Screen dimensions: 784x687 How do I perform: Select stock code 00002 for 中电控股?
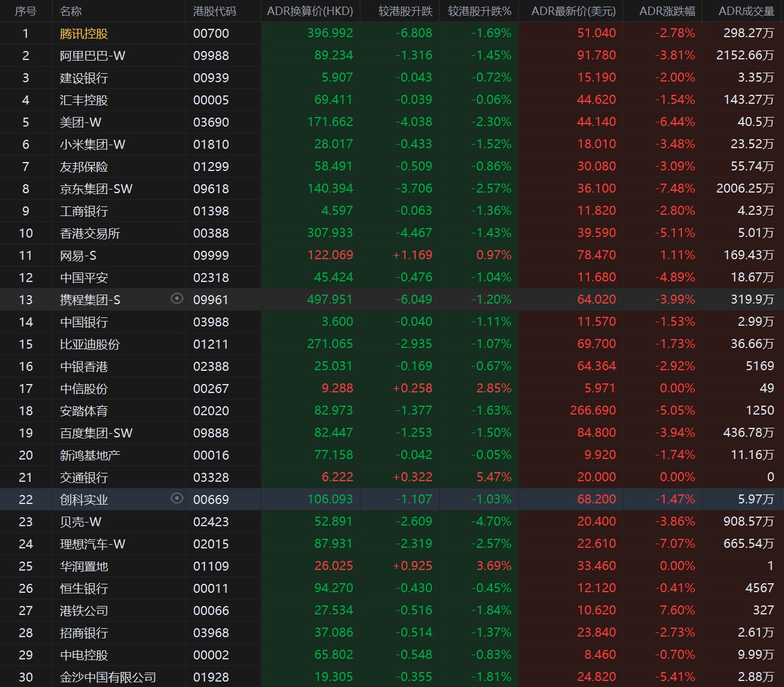click(211, 655)
